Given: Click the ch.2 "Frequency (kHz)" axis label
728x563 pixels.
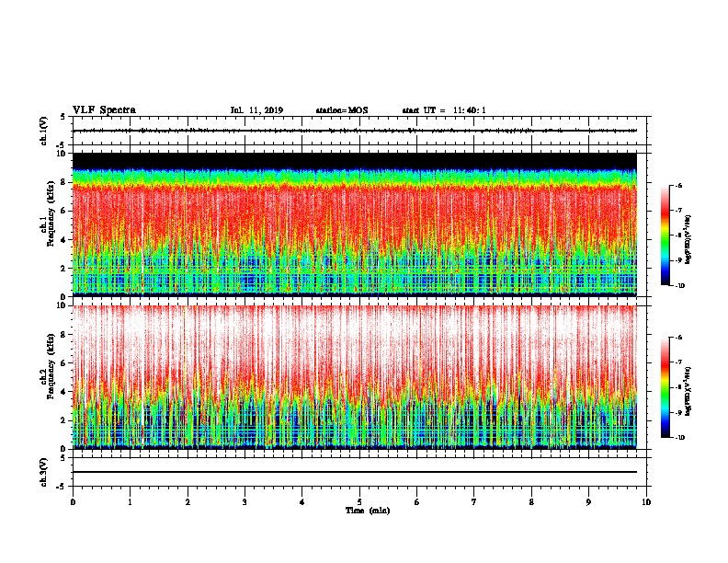Looking at the screenshot, I should 51,366.
